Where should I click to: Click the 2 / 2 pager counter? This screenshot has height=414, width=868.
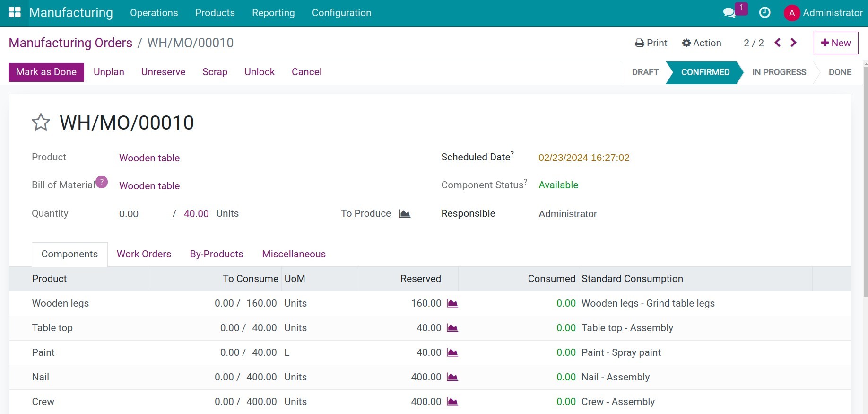[754, 43]
